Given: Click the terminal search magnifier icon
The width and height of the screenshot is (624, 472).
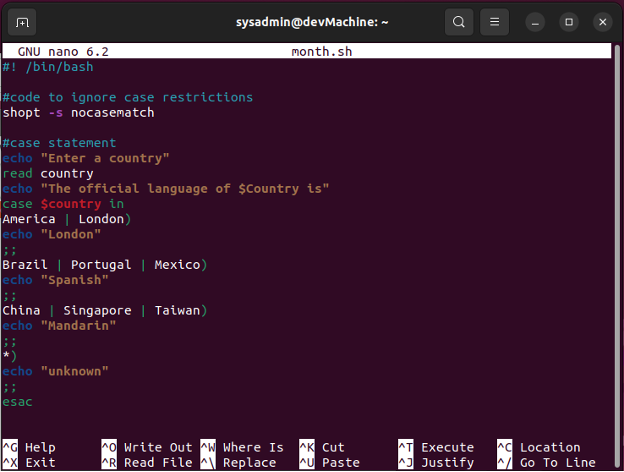Looking at the screenshot, I should 458,21.
